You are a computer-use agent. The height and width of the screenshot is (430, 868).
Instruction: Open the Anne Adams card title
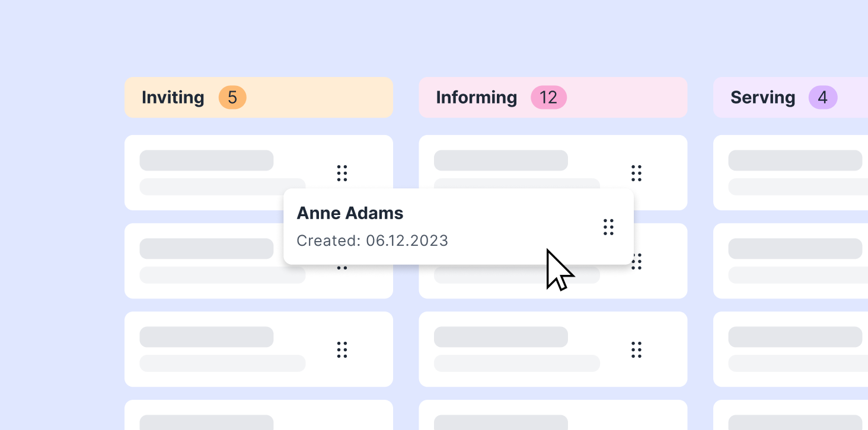350,213
